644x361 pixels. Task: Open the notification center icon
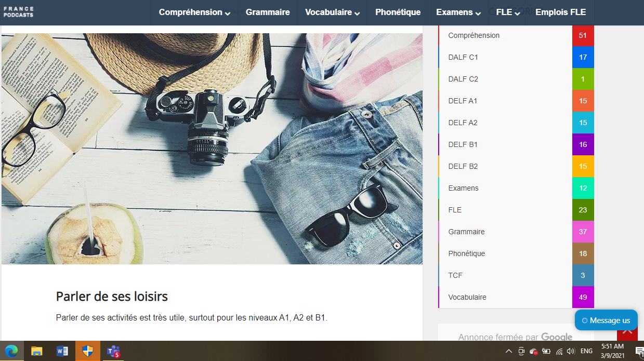(639, 351)
